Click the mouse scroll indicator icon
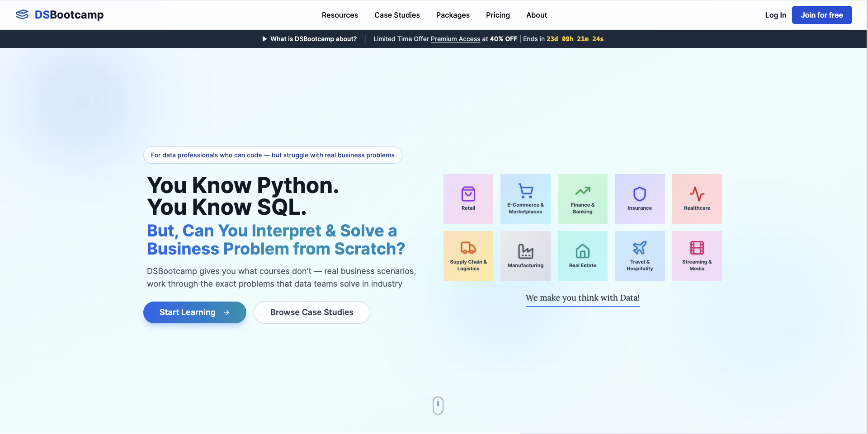The image size is (868, 434). pyautogui.click(x=438, y=406)
